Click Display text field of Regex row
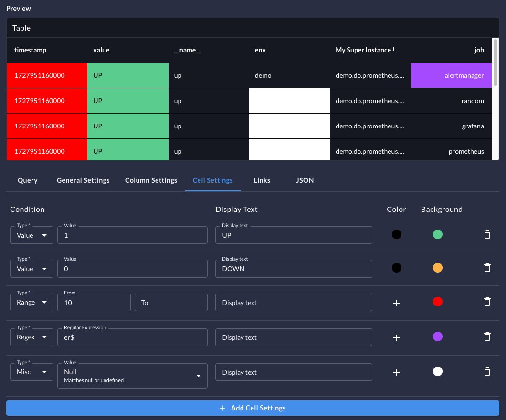The image size is (506, 420). click(x=294, y=337)
